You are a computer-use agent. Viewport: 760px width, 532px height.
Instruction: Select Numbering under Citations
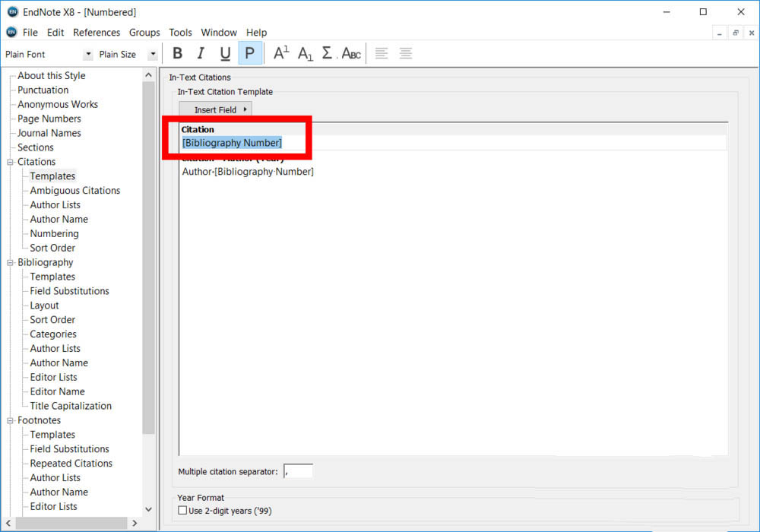pos(54,233)
